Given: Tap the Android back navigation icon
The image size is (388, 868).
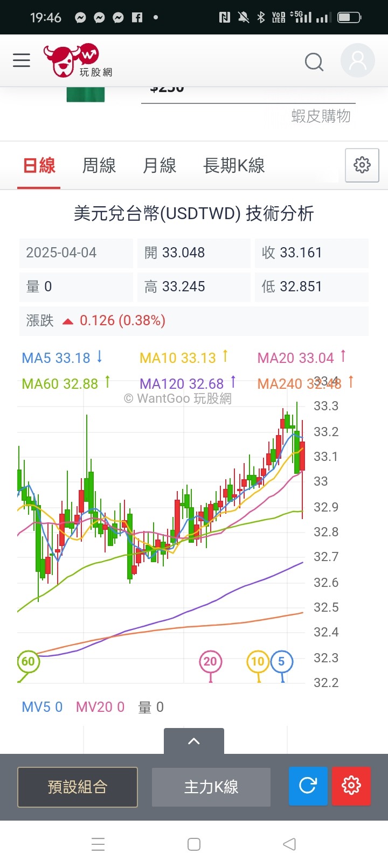Looking at the screenshot, I should tap(289, 844).
